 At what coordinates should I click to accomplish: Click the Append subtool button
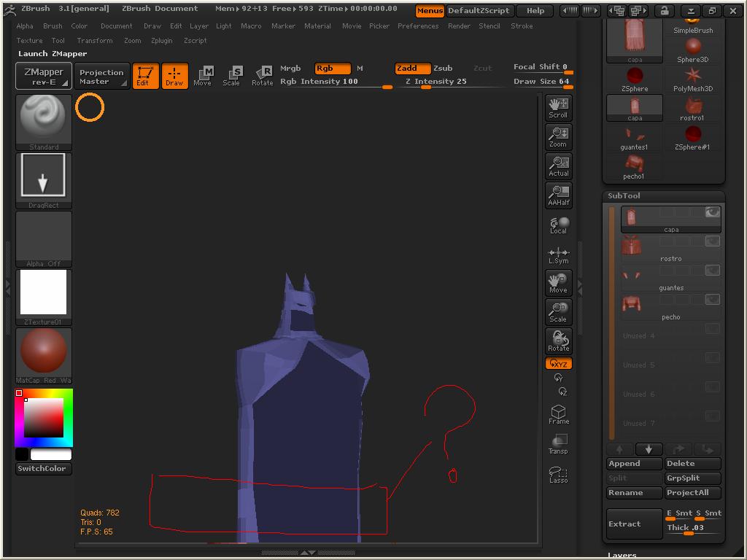(x=635, y=464)
